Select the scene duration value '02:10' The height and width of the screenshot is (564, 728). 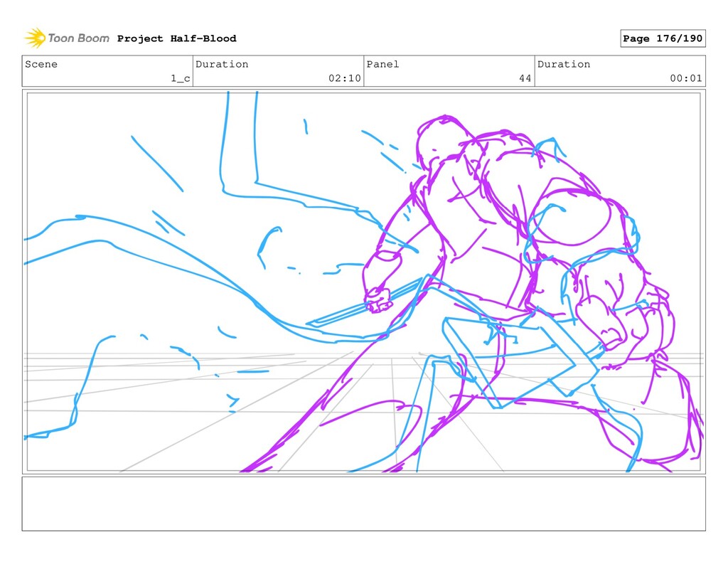point(345,78)
